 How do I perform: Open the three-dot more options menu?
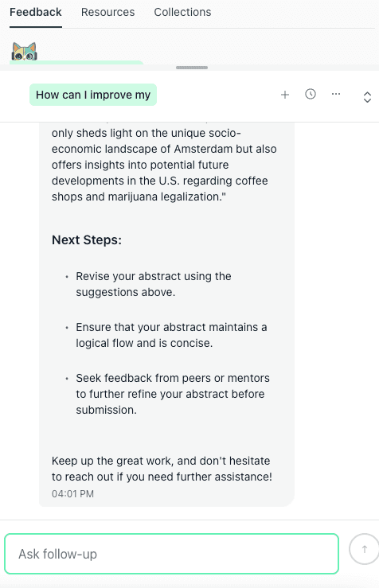(336, 94)
